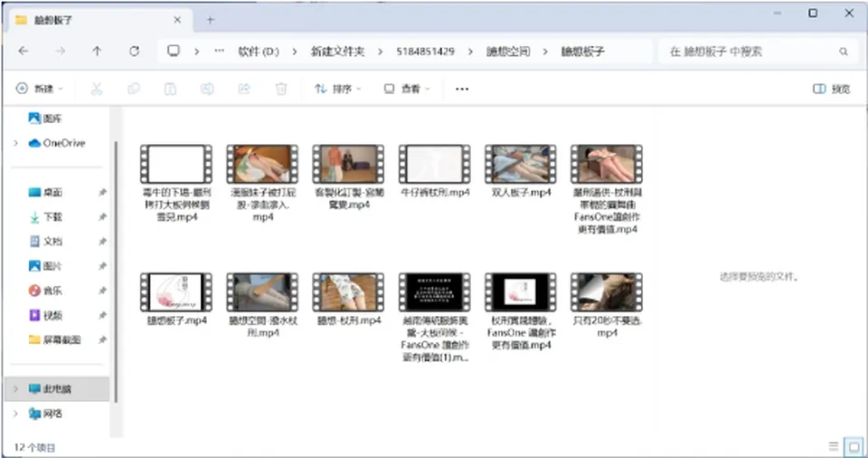Jump to 新建文件夹 in the breadcrumb
This screenshot has width=868, height=458.
tap(337, 52)
